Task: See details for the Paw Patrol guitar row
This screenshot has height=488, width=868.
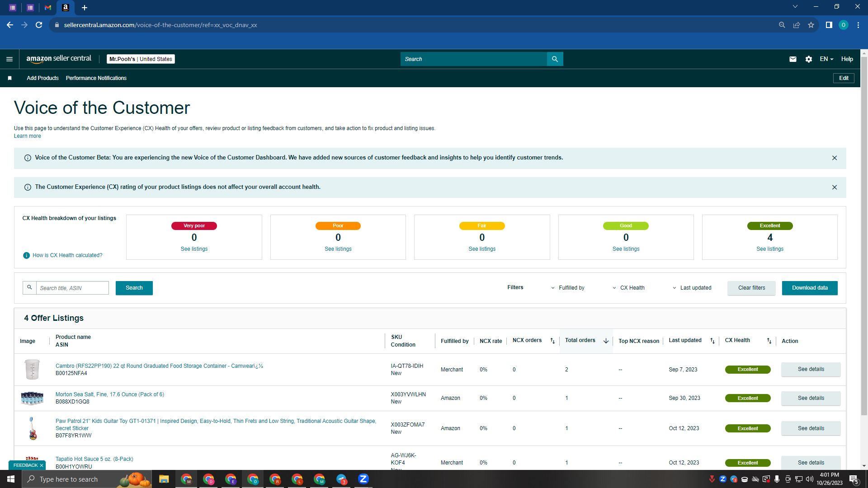Action: click(811, 428)
